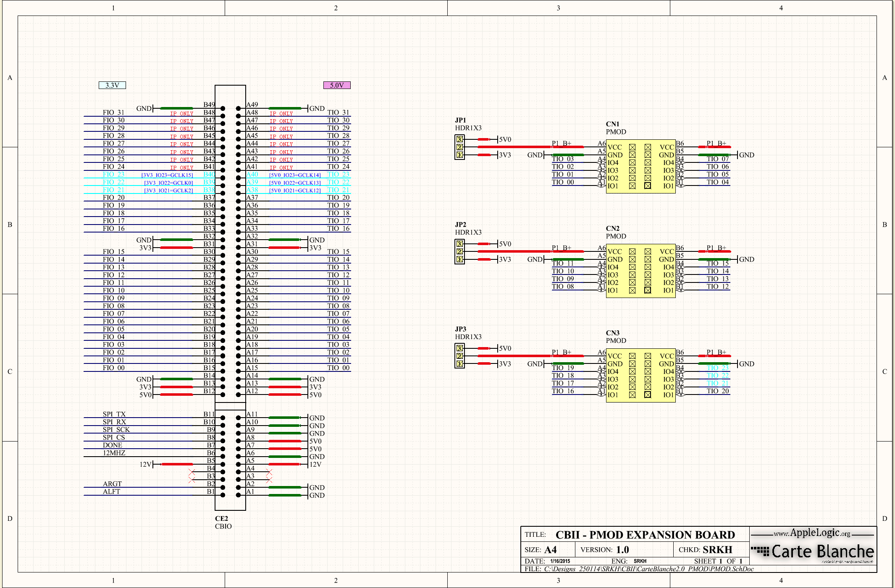Click the CN3 designator text

pyautogui.click(x=612, y=333)
